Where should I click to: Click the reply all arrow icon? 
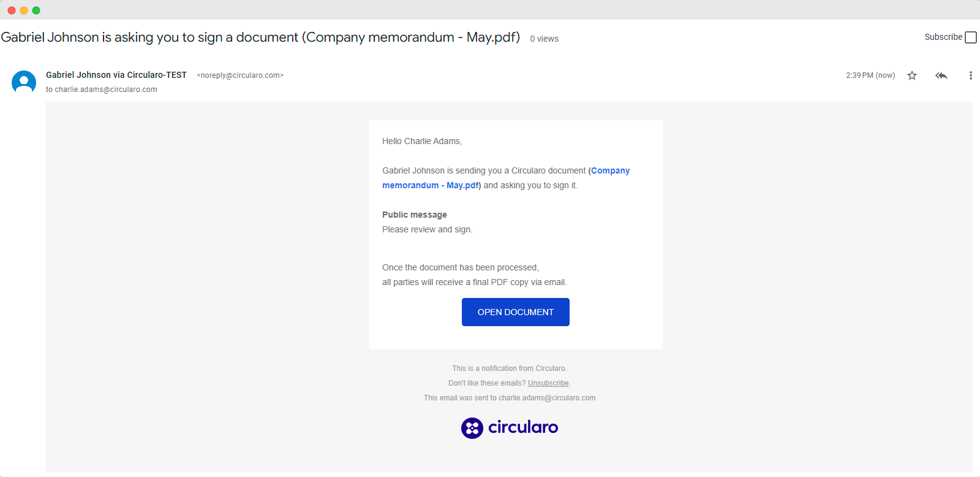(941, 75)
